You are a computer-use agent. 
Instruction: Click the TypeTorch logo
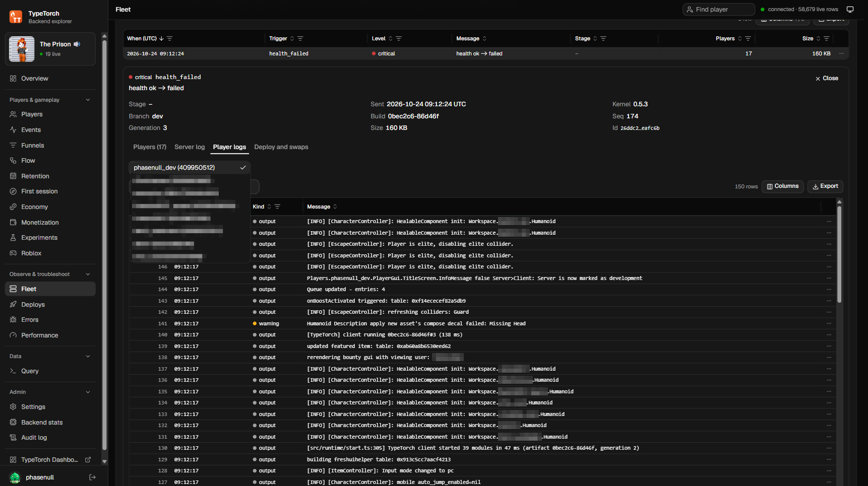click(16, 17)
